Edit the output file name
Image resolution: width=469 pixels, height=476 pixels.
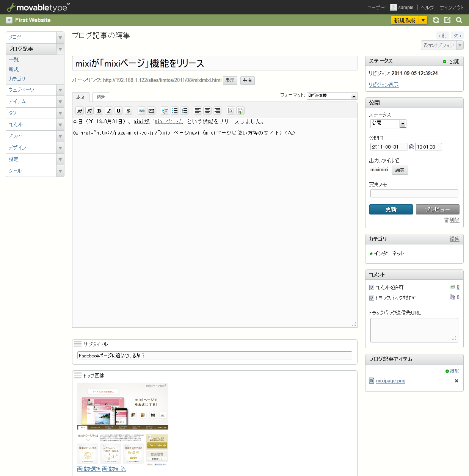[x=400, y=170]
